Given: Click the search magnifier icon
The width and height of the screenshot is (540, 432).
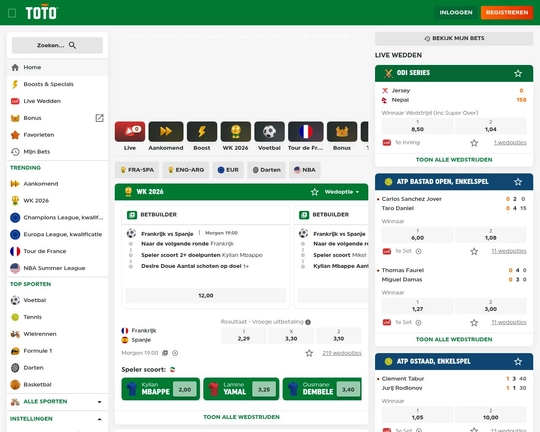Looking at the screenshot, I should pyautogui.click(x=72, y=45).
